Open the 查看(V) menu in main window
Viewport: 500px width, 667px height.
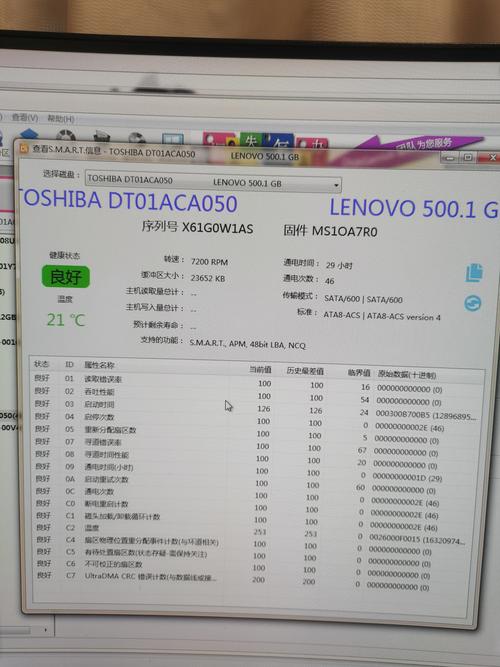(25, 117)
